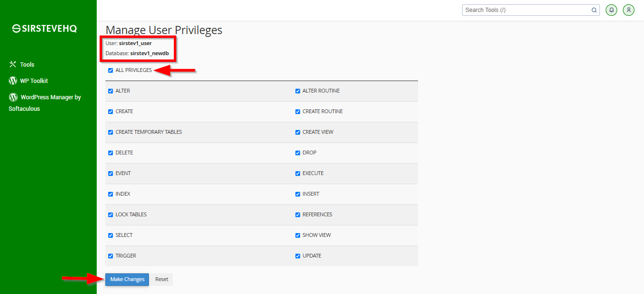Toggle the CREATE privilege checkbox
The width and height of the screenshot is (644, 294).
[111, 112]
